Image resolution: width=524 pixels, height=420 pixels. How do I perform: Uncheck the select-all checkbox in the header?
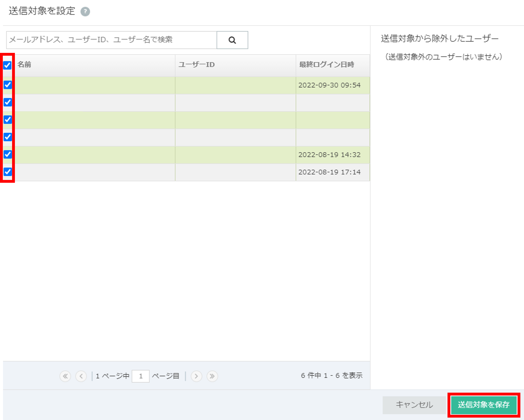(x=7, y=65)
